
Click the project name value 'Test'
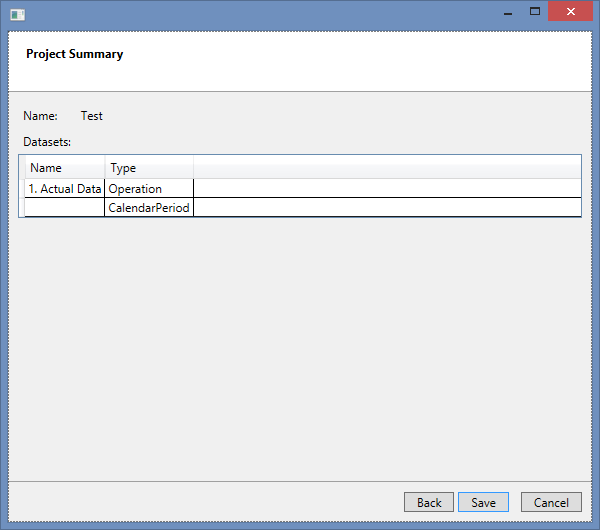91,116
